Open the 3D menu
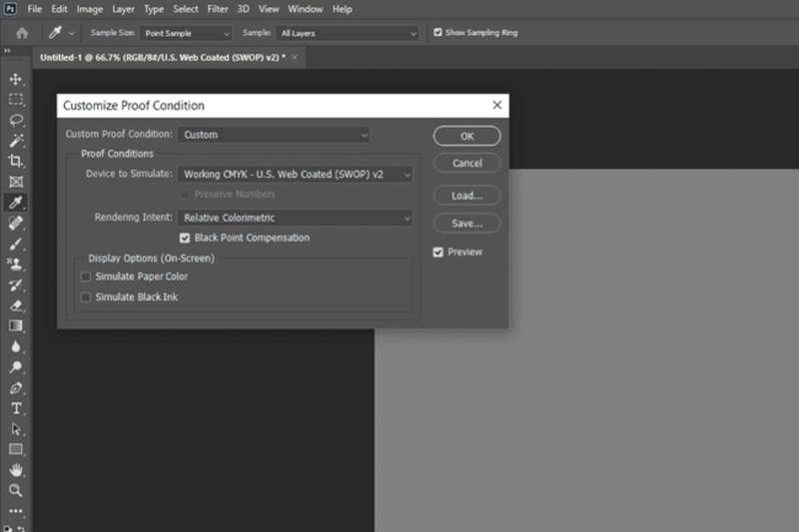 [244, 9]
